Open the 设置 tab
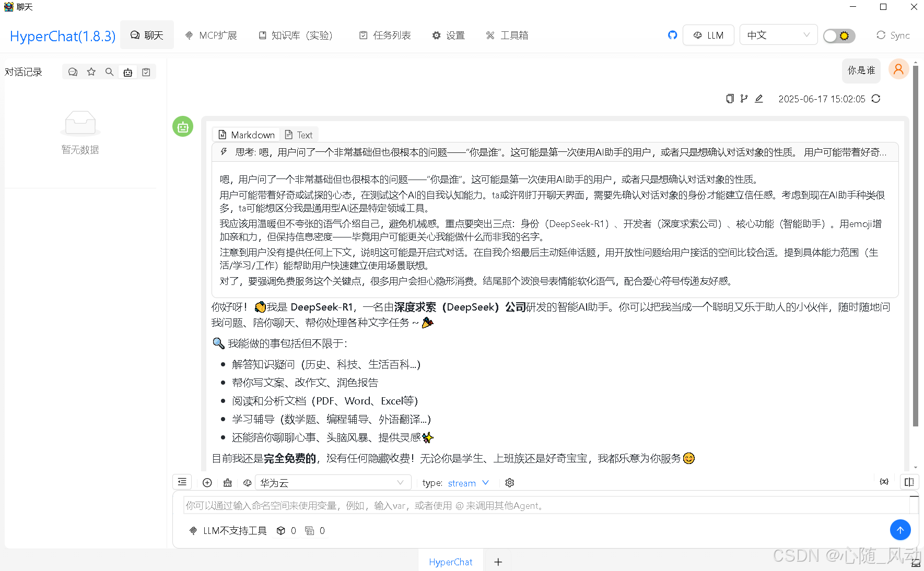Image resolution: width=924 pixels, height=571 pixels. (x=448, y=35)
